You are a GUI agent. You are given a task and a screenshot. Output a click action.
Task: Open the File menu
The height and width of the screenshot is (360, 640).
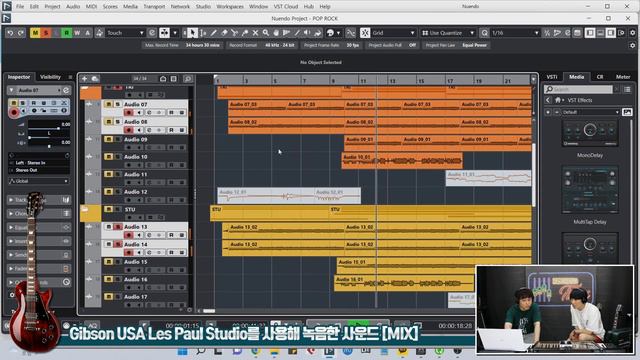[x=20, y=7]
